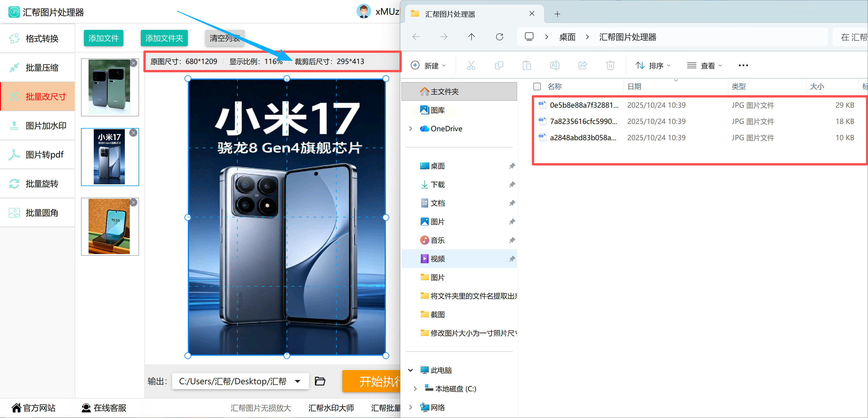Click the delete trash icon in Explorer toolbar
The width and height of the screenshot is (868, 418).
pyautogui.click(x=610, y=65)
